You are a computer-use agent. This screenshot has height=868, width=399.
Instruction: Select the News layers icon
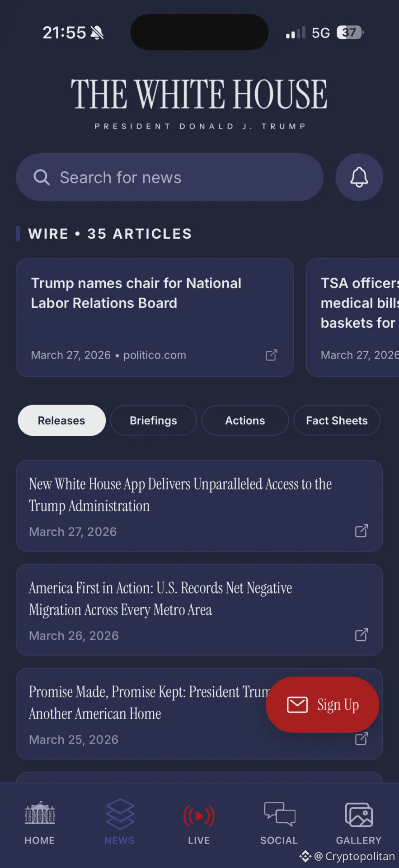click(x=119, y=814)
